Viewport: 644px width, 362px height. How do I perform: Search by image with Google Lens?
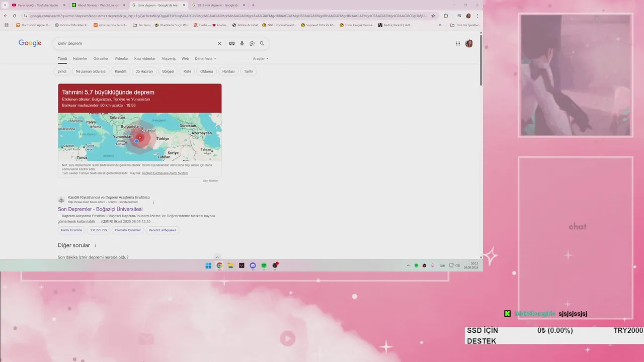pyautogui.click(x=252, y=44)
